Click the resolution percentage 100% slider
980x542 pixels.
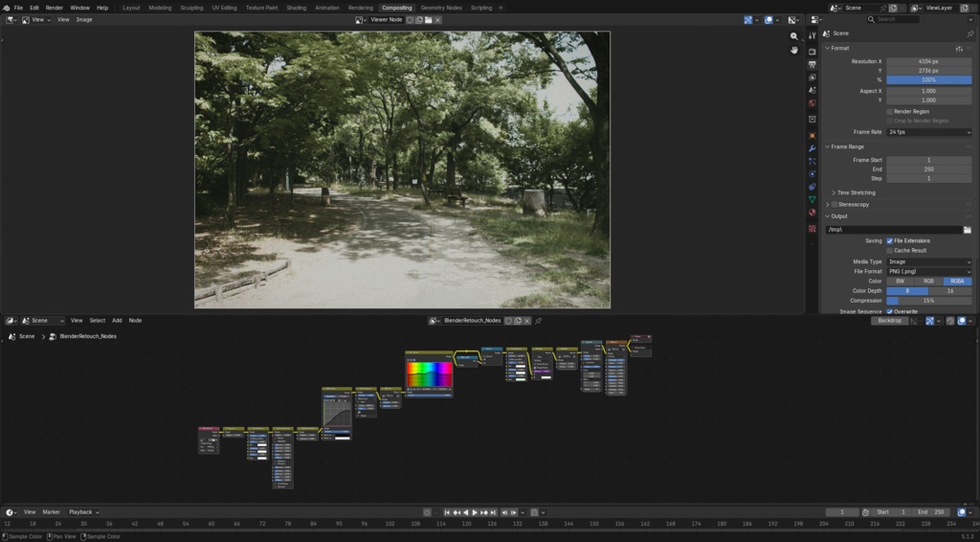point(928,80)
